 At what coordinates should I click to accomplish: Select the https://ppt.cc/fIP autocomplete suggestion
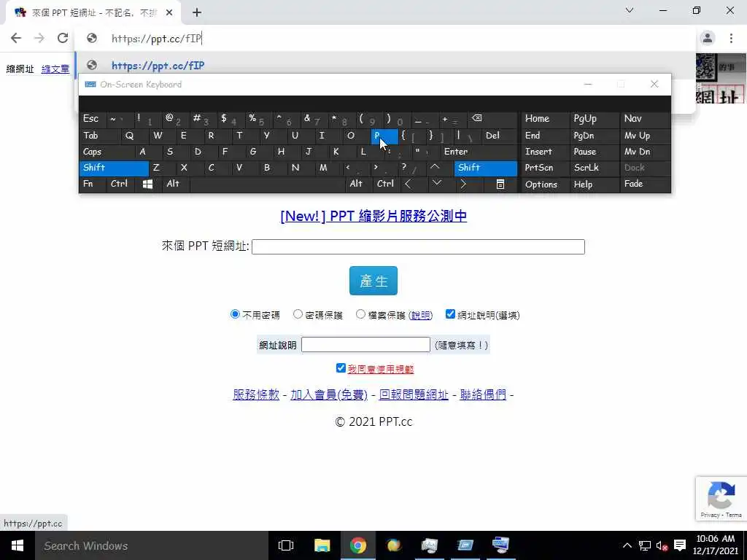[385, 65]
